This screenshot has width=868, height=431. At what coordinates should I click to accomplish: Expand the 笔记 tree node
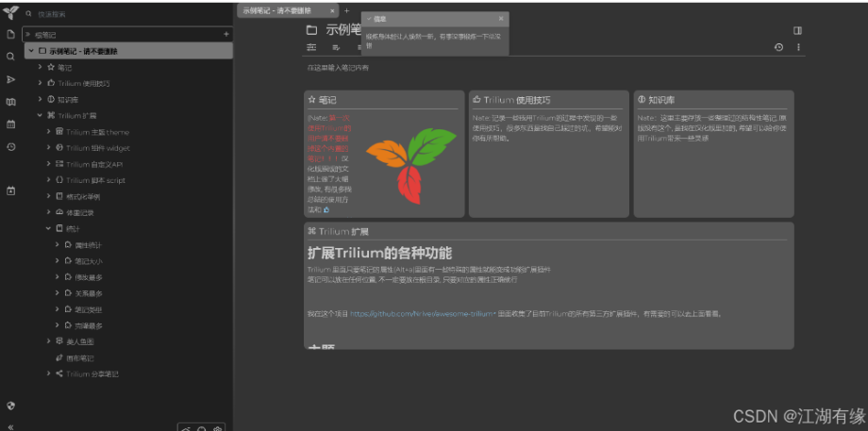[x=40, y=67]
